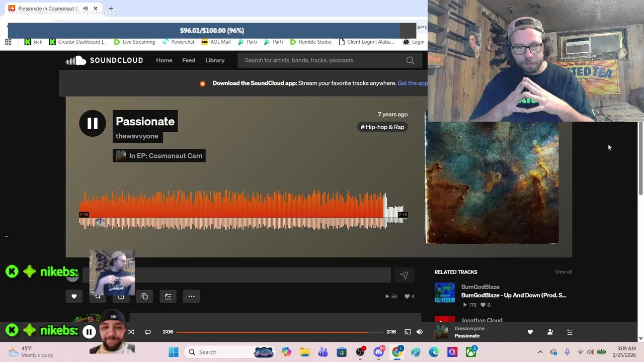Select the Hip-hop & Rap tag

(x=382, y=127)
